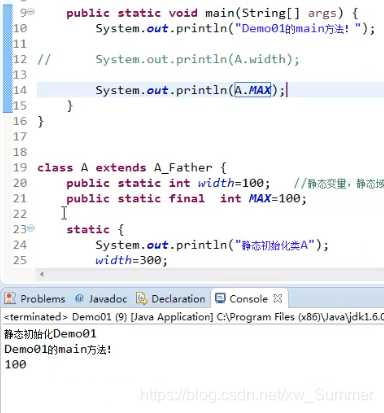Click the "Demo01的main方法!" string literal in code
This screenshot has height=413, width=384.
click(x=298, y=29)
